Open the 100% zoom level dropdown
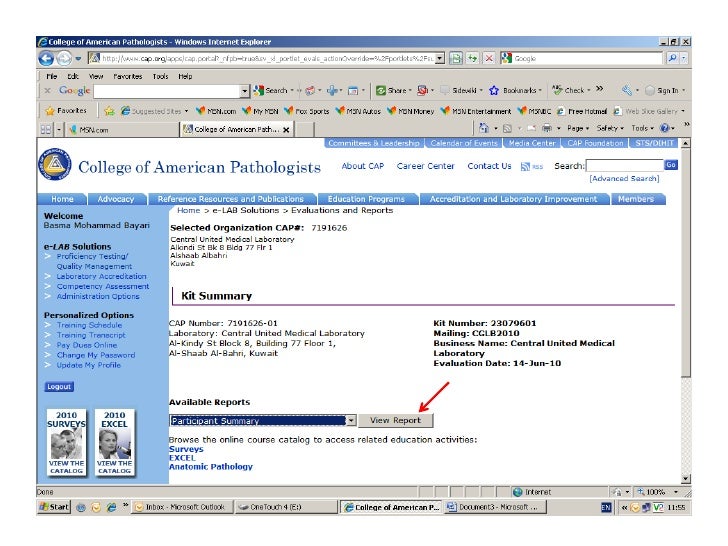The image size is (728, 546). pyautogui.click(x=676, y=492)
